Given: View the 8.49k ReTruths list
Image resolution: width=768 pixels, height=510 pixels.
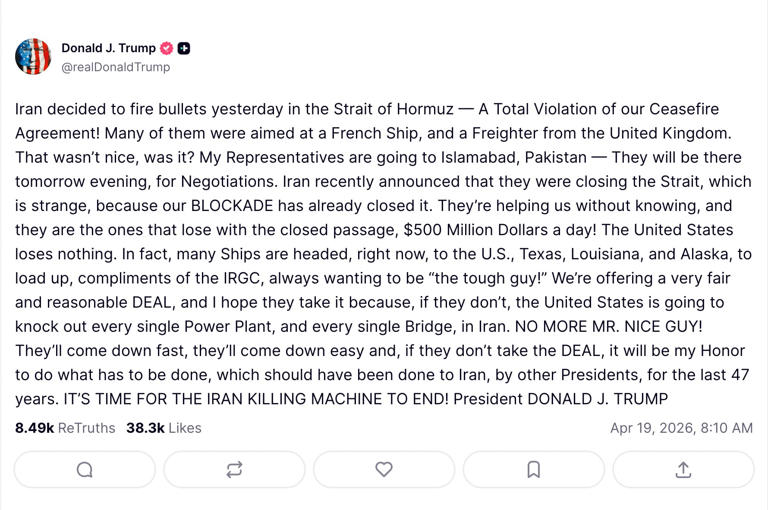Looking at the screenshot, I should (x=65, y=428).
